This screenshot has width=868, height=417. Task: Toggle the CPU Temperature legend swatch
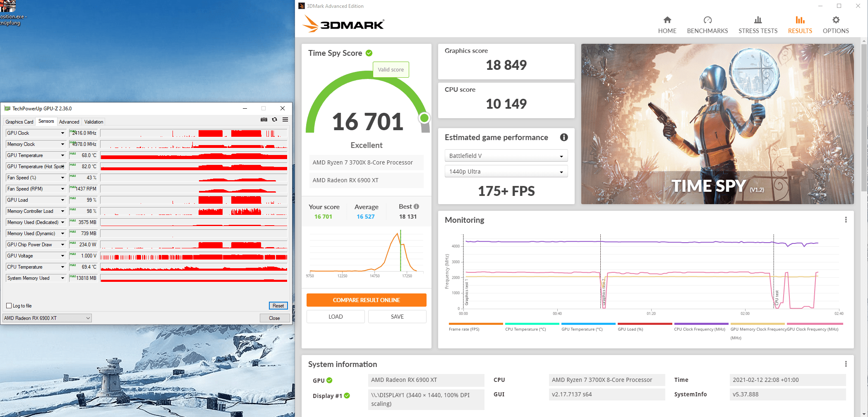point(532,324)
